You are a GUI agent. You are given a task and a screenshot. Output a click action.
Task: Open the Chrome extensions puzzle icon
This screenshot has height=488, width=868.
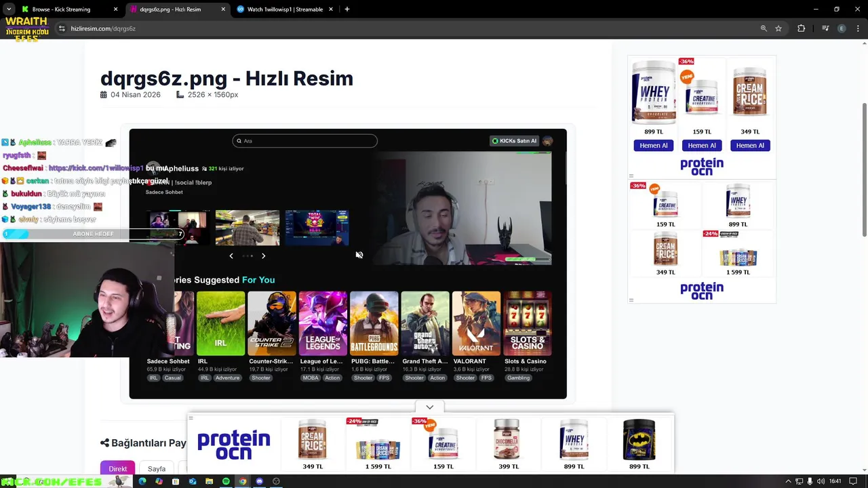(802, 28)
